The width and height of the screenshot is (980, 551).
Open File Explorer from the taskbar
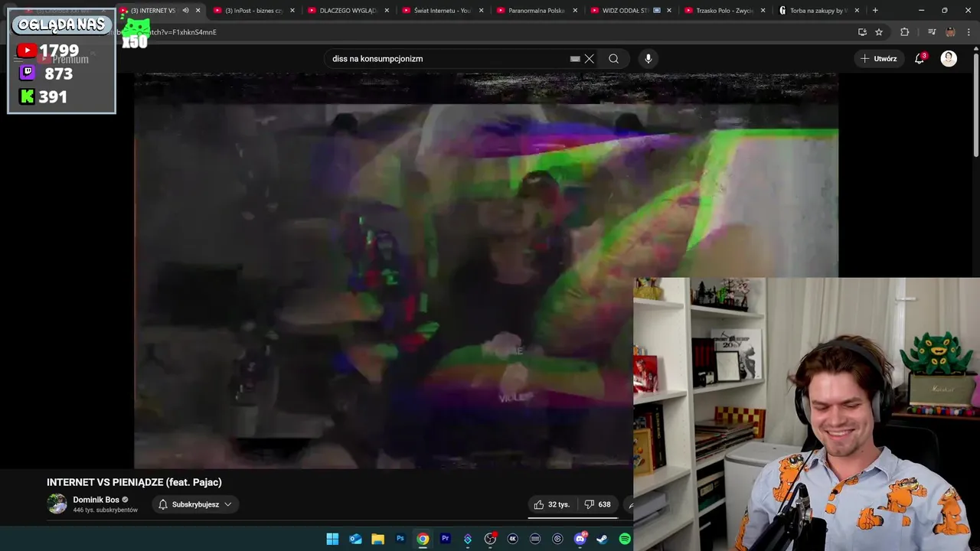(x=377, y=539)
